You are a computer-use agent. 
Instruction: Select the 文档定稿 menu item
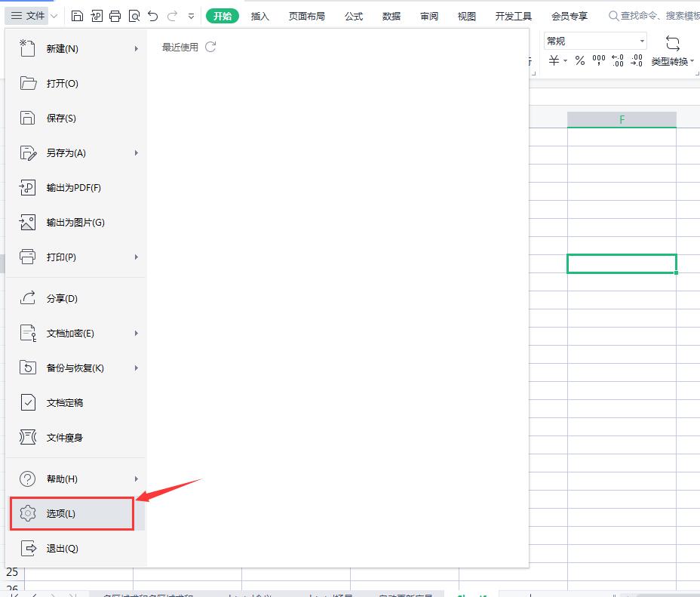pos(75,403)
